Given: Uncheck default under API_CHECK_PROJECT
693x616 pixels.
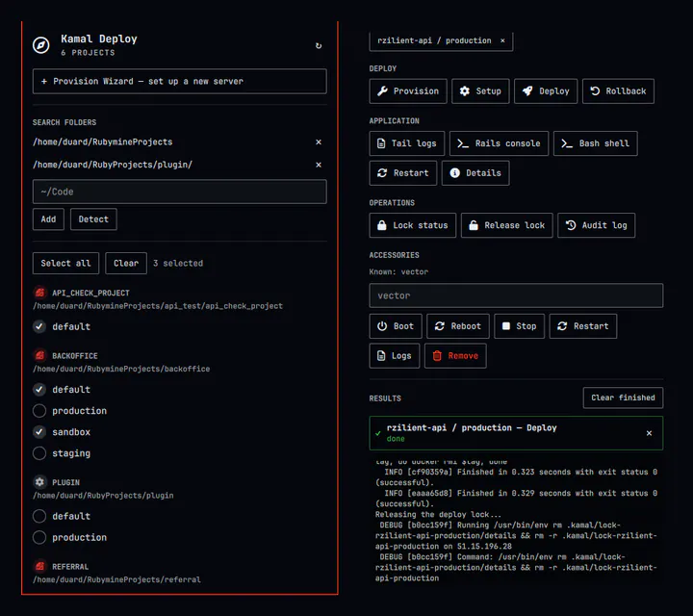Looking at the screenshot, I should pyautogui.click(x=39, y=326).
